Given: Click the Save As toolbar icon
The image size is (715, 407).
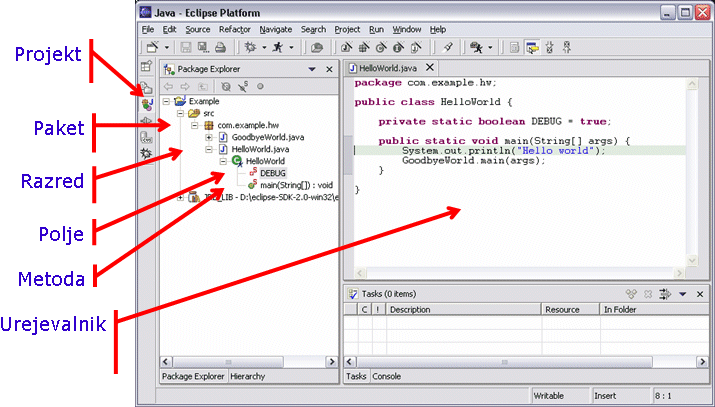Looking at the screenshot, I should [x=203, y=47].
